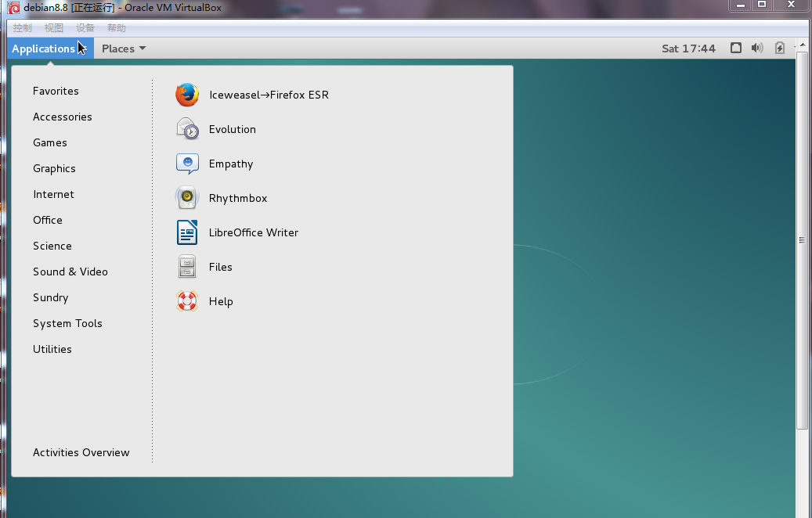Open the VirtualBox 设备 menu
The image size is (812, 518).
[x=85, y=27]
